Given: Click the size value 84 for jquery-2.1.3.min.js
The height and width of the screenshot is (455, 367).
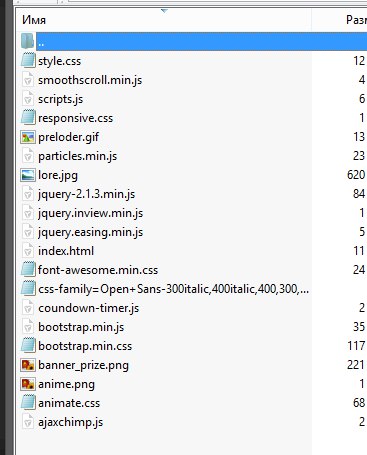Looking at the screenshot, I should (359, 194).
